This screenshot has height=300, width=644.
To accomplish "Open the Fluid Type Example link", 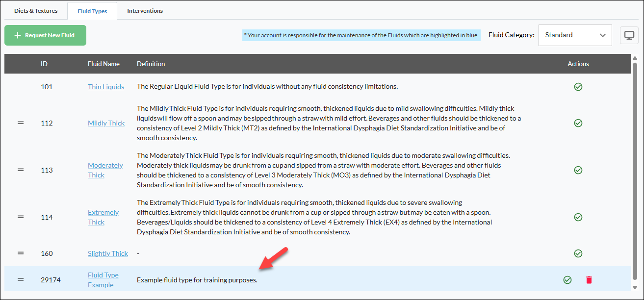I will [103, 280].
